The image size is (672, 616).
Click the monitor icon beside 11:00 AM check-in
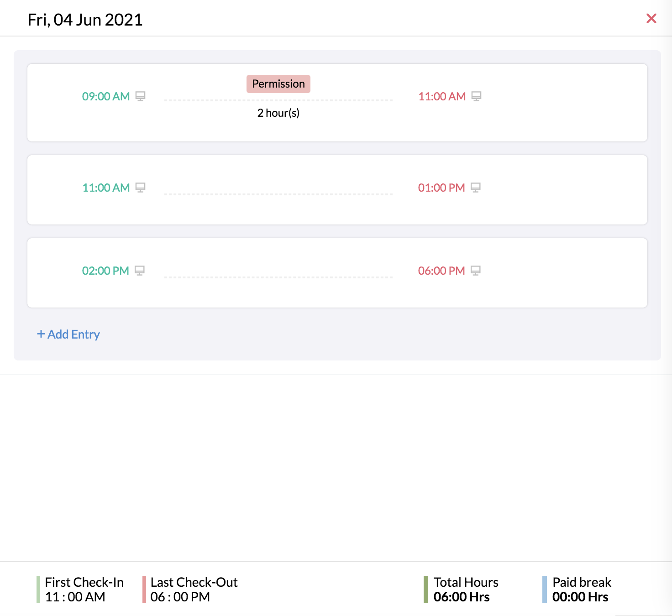point(141,188)
